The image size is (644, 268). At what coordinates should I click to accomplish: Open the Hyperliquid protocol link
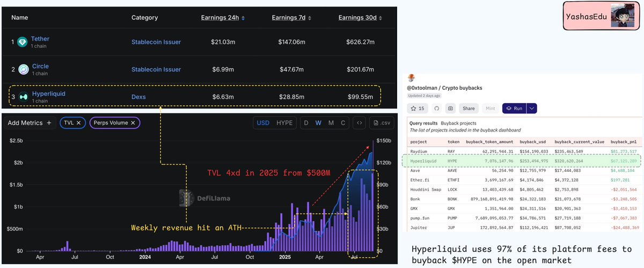tap(48, 93)
